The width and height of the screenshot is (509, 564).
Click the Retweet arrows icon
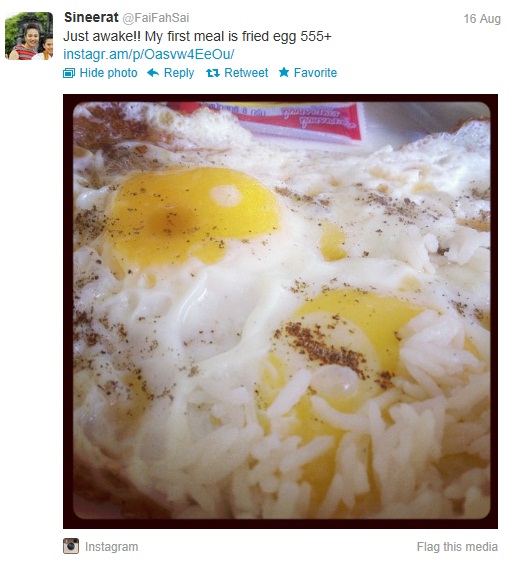click(213, 73)
